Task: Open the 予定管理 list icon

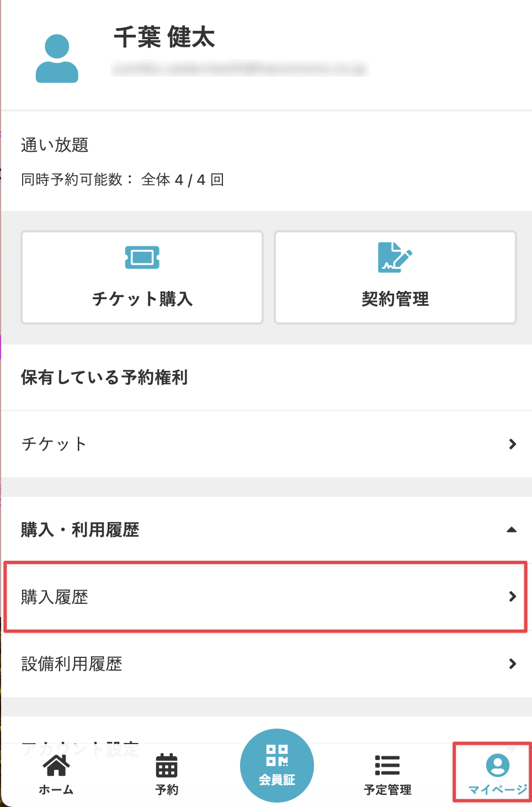Action: 387,766
